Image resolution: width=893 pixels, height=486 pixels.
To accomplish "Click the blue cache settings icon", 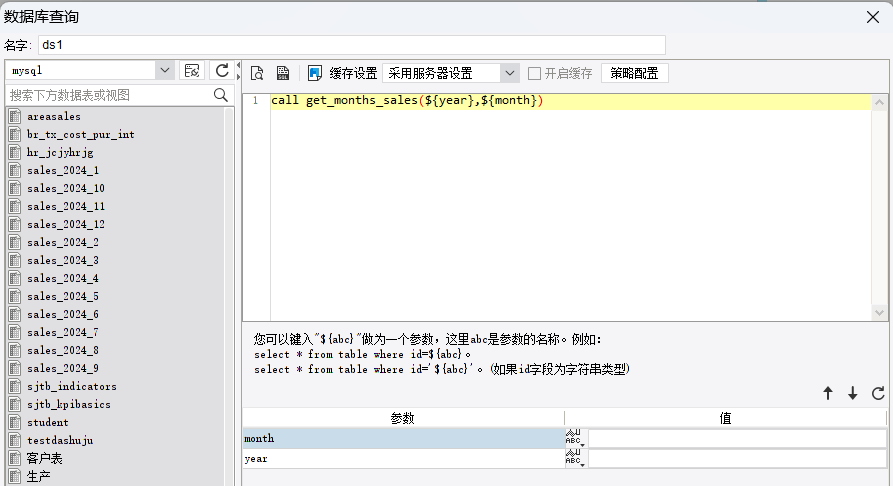I will point(315,73).
